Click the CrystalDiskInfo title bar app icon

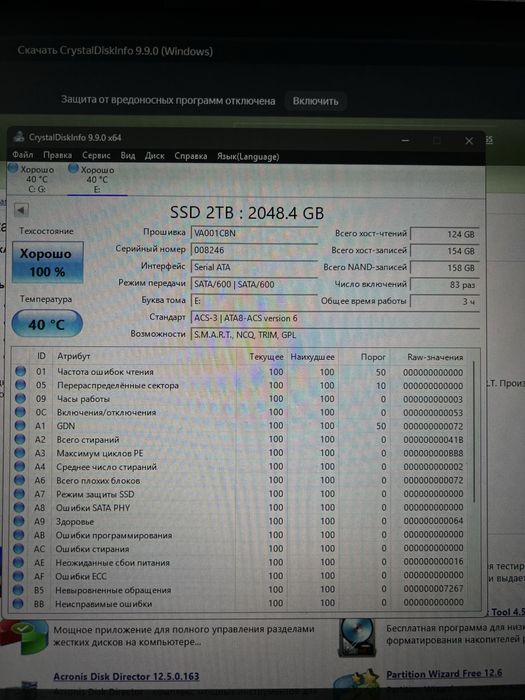point(18,137)
